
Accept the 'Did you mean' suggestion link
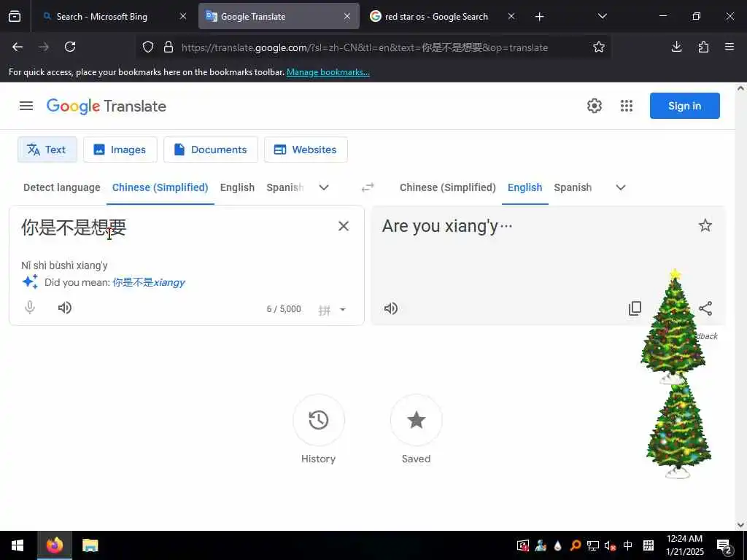[x=149, y=282]
